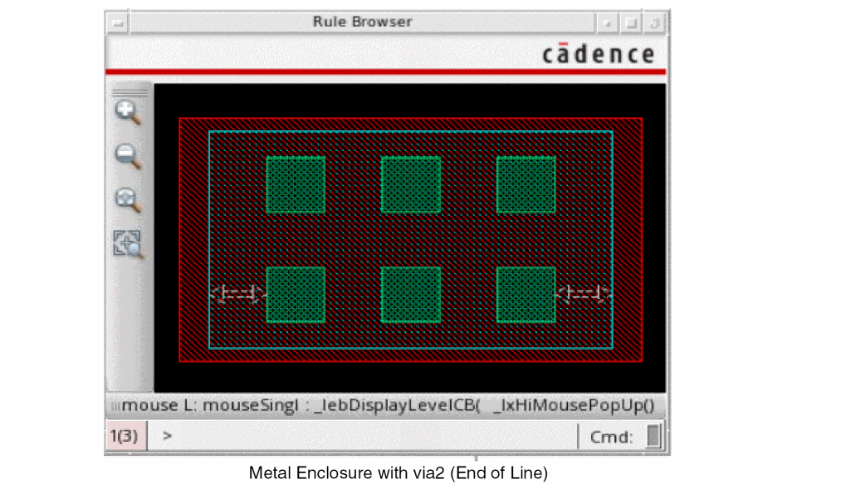Click the zoom in magnifier icon
The width and height of the screenshot is (841, 504).
[x=128, y=113]
